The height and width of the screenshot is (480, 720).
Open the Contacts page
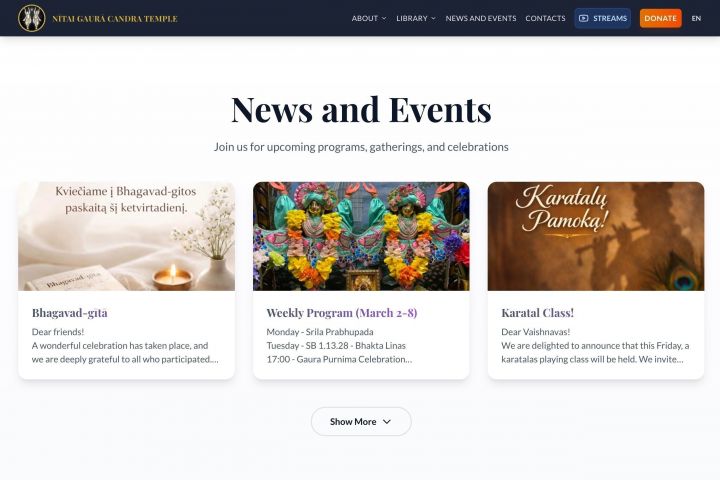point(545,18)
